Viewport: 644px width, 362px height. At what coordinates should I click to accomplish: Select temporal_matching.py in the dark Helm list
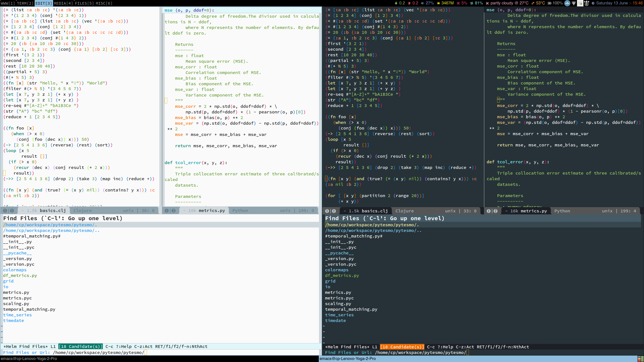351,309
